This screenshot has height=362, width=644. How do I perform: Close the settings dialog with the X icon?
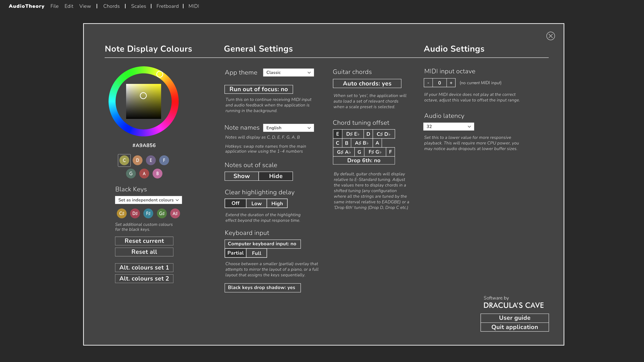551,36
